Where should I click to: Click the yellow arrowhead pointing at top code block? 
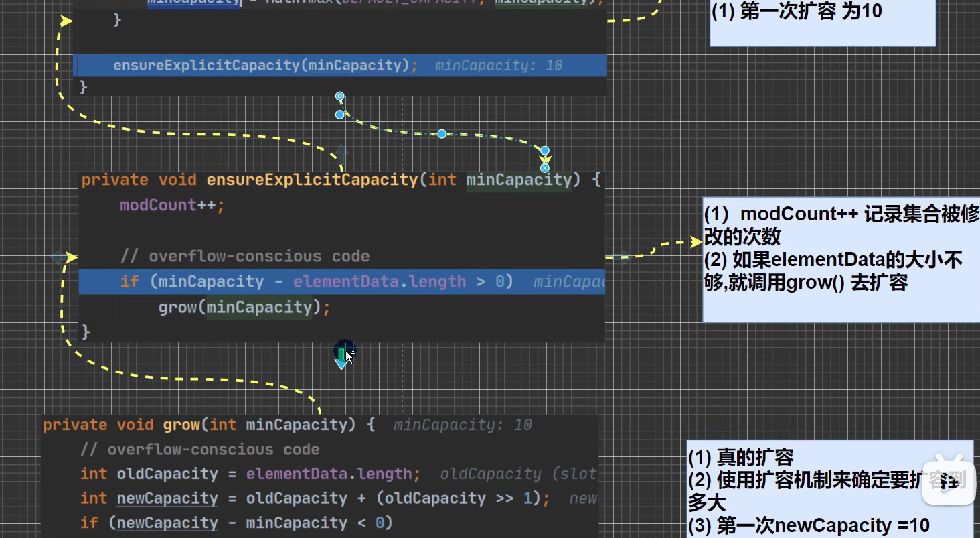click(x=66, y=21)
